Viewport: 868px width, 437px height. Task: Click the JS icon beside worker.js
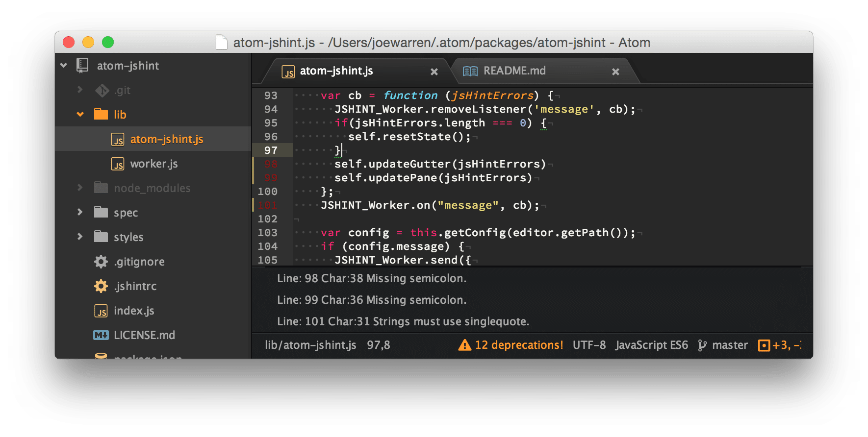coord(118,164)
